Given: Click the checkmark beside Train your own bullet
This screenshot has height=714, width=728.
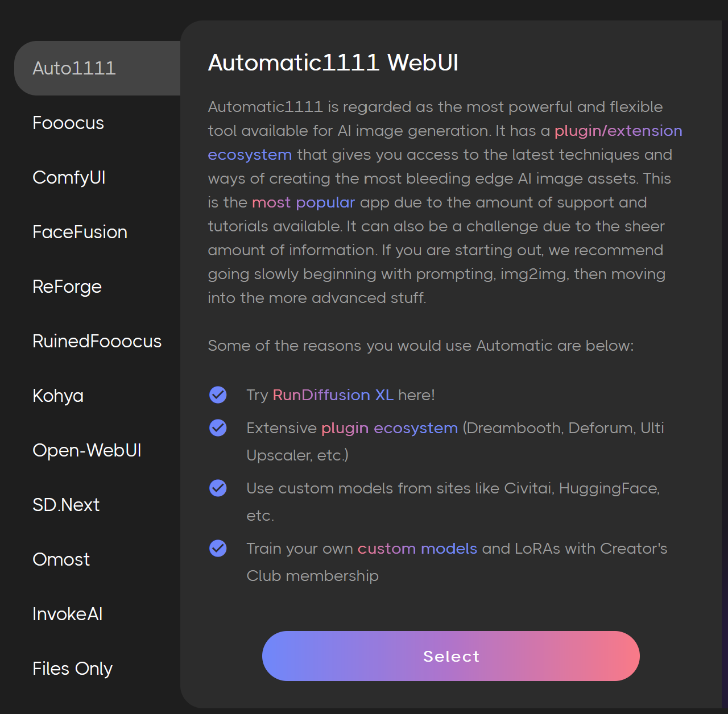Looking at the screenshot, I should click(x=218, y=548).
